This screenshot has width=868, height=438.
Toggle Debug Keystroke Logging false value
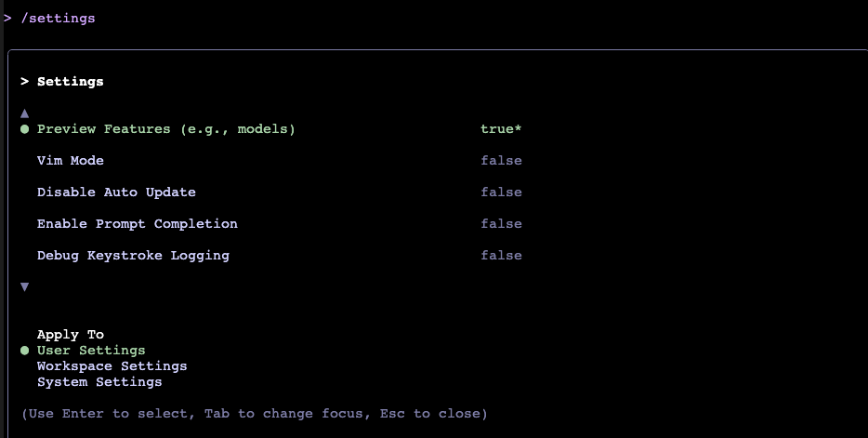pyautogui.click(x=501, y=256)
